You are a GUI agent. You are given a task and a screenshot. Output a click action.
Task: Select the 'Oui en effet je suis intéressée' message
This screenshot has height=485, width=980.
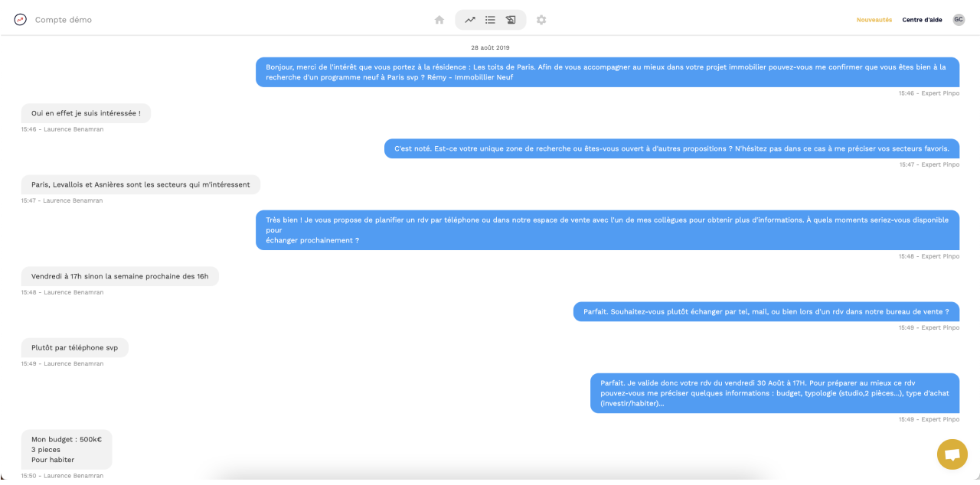tap(86, 113)
